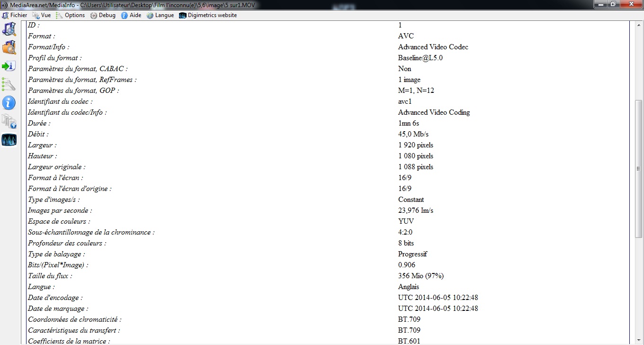644x345 pixels.
Task: Click the '23,976 Im/s' value
Action: pyautogui.click(x=416, y=210)
